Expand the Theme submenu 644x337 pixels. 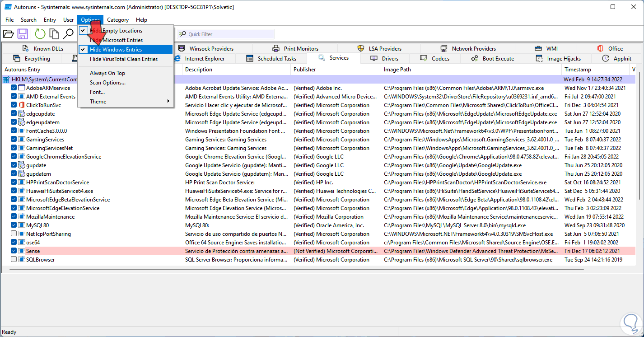125,102
